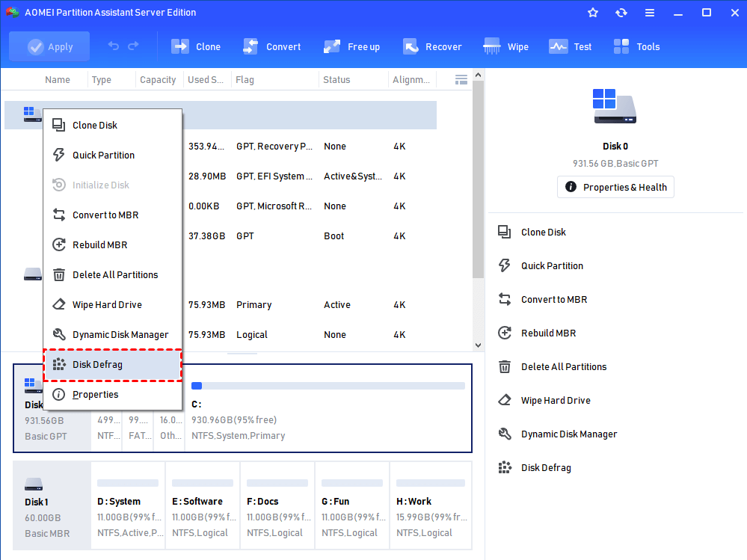
Task: Select Clone Disk in context menu
Action: click(x=112, y=126)
